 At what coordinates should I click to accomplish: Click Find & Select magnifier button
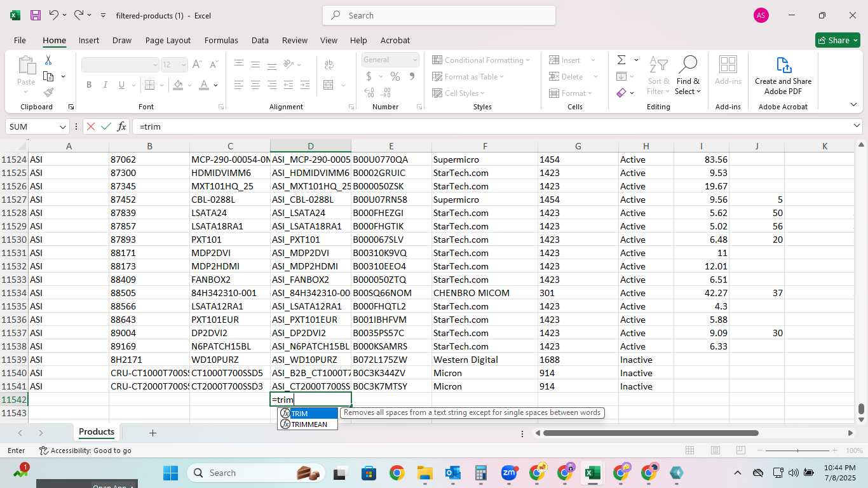click(x=688, y=76)
